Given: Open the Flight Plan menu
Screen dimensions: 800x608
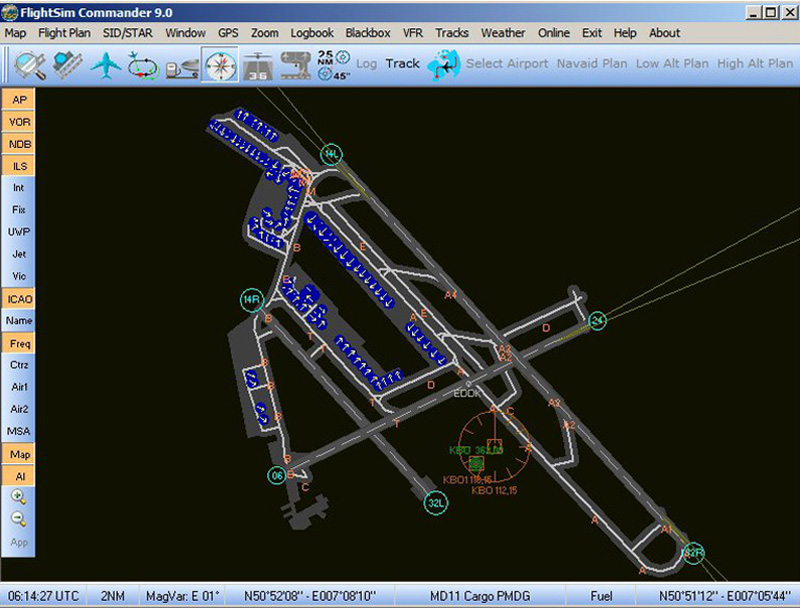Looking at the screenshot, I should [x=64, y=33].
